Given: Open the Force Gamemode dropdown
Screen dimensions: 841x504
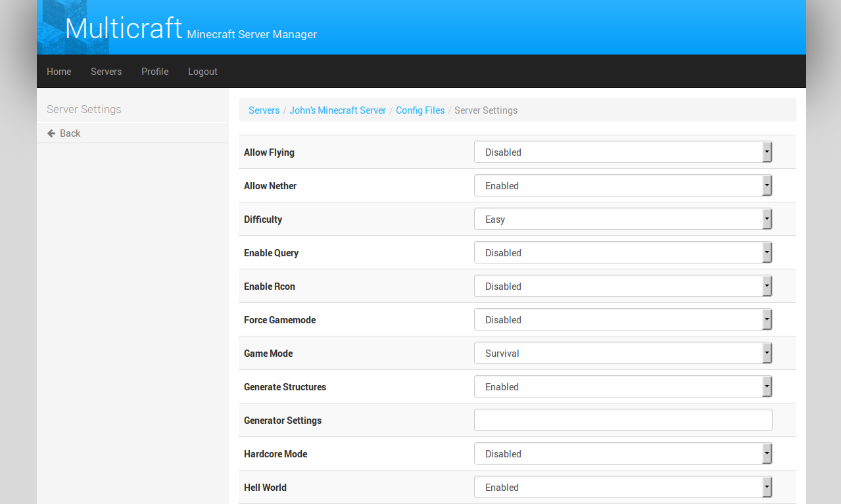Looking at the screenshot, I should click(x=623, y=319).
